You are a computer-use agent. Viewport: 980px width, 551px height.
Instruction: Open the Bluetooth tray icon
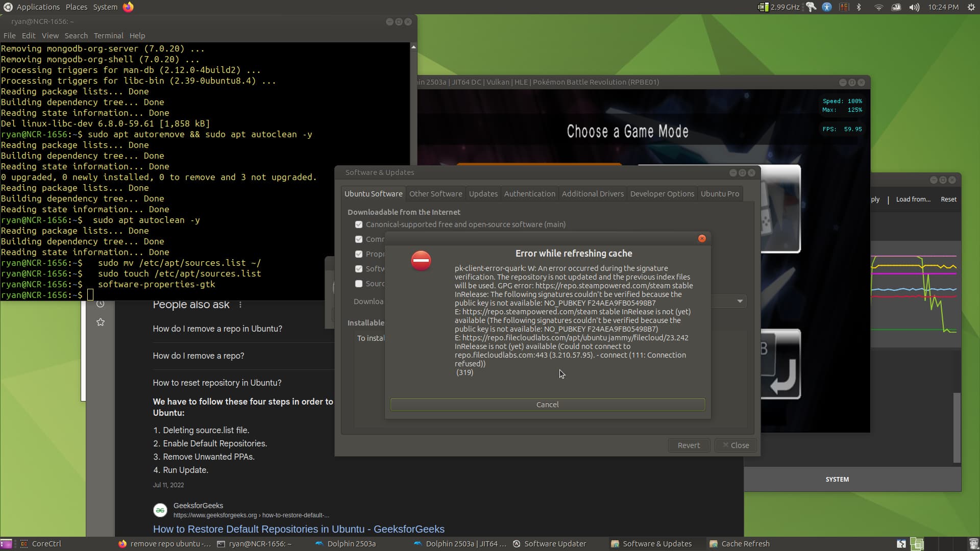(859, 7)
